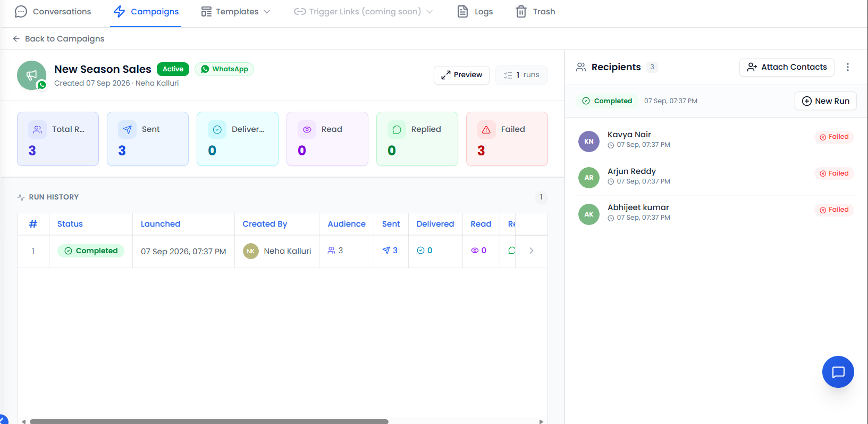Screen dimensions: 868x424
Task: Start a New Run
Action: coord(825,101)
